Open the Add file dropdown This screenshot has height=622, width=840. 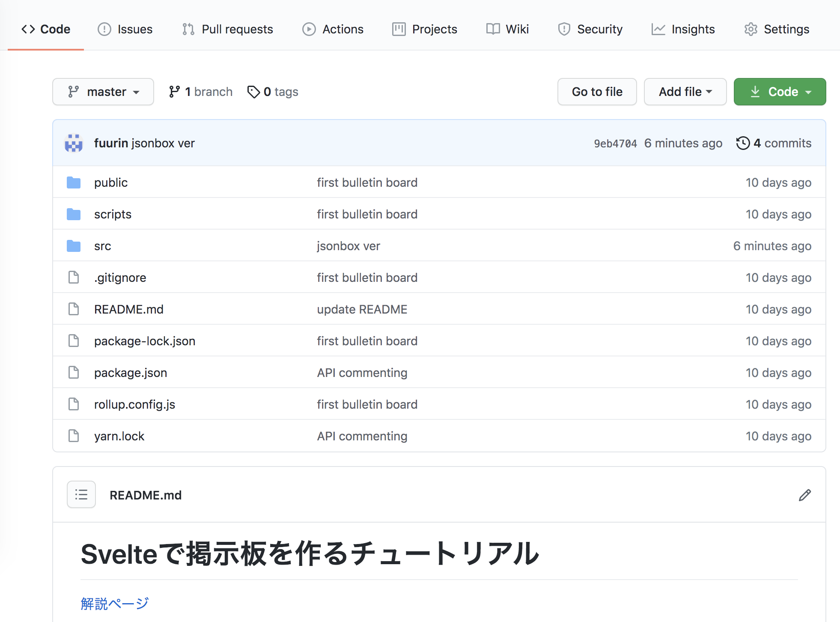pos(685,92)
